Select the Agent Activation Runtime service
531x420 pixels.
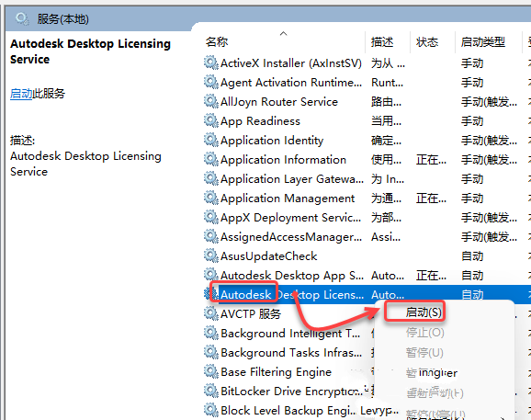pos(367,83)
